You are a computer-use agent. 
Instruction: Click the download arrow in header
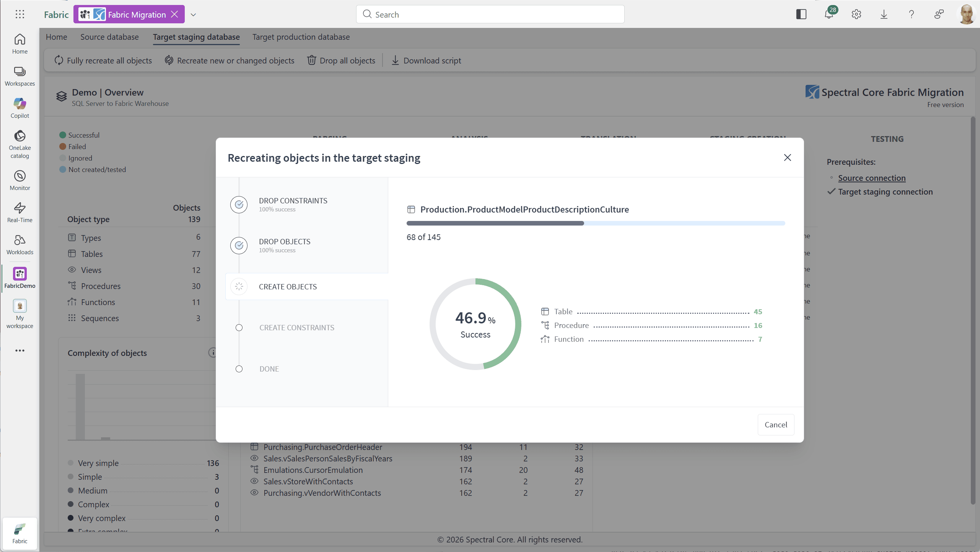pyautogui.click(x=884, y=15)
